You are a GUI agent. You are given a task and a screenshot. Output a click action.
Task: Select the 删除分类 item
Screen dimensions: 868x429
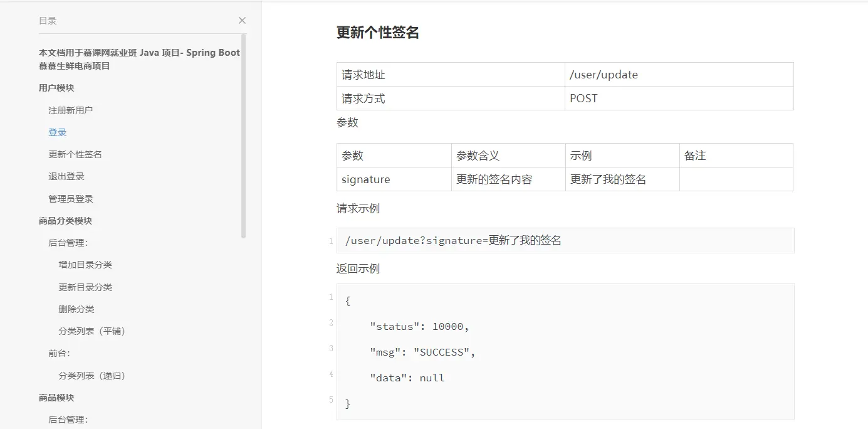[x=76, y=309]
